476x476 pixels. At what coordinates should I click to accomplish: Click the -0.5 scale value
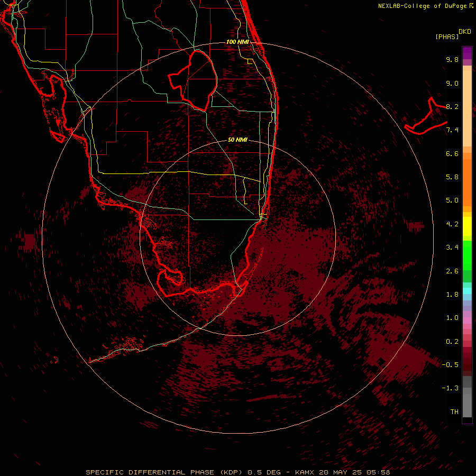[x=450, y=365]
